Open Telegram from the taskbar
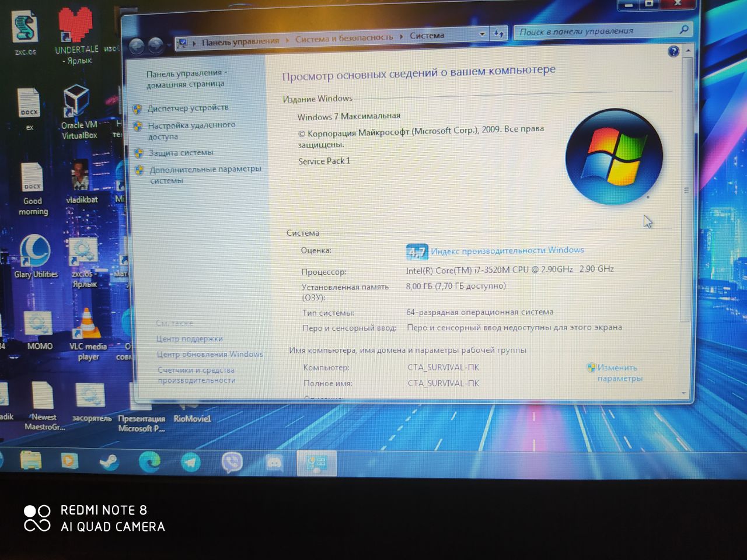Image resolution: width=747 pixels, height=560 pixels. (x=190, y=463)
